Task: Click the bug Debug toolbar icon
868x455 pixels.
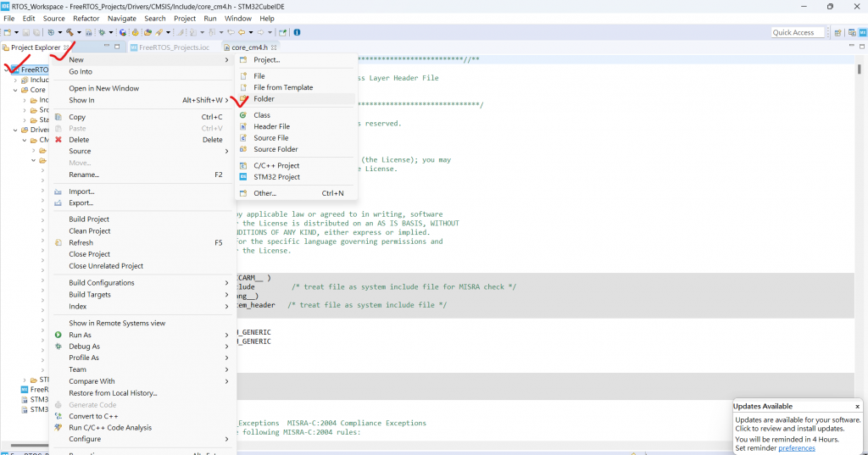Action: pyautogui.click(x=102, y=33)
